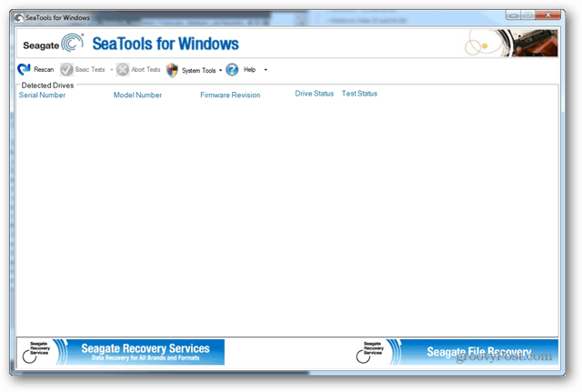Click the Serial Number column header
This screenshot has height=392, width=582.
[42, 95]
